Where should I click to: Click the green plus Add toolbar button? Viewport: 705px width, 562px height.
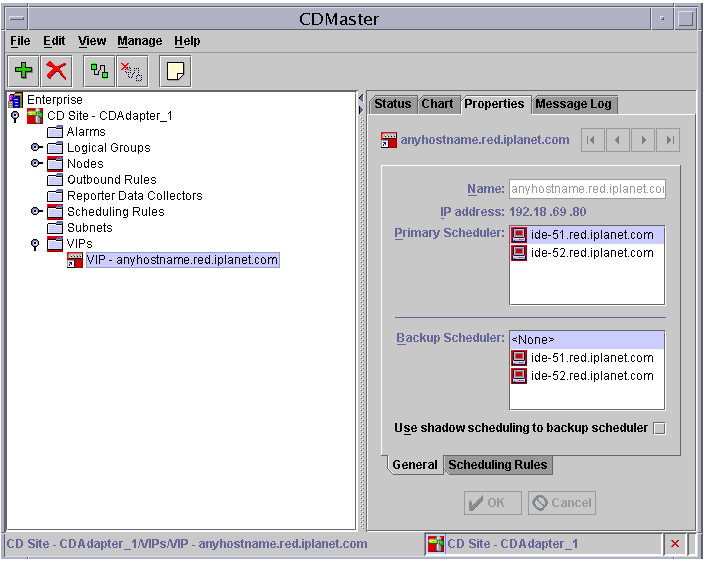point(23,71)
